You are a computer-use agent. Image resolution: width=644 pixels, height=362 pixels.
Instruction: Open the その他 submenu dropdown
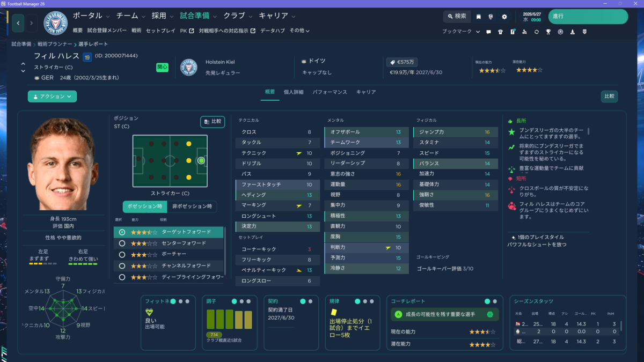point(299,31)
